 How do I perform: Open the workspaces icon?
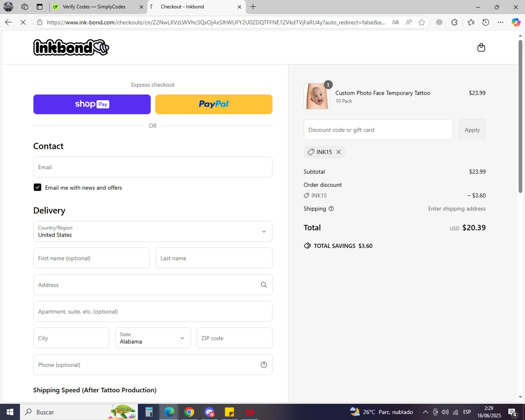(24, 7)
